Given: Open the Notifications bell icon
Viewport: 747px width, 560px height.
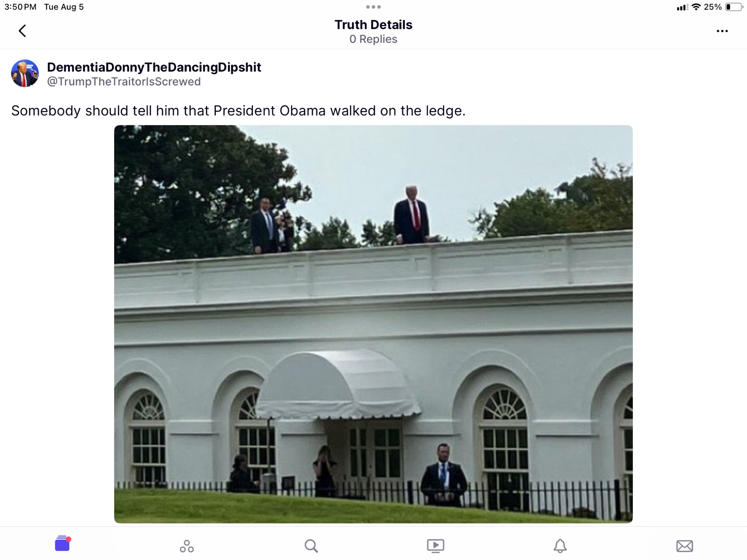Looking at the screenshot, I should (560, 546).
